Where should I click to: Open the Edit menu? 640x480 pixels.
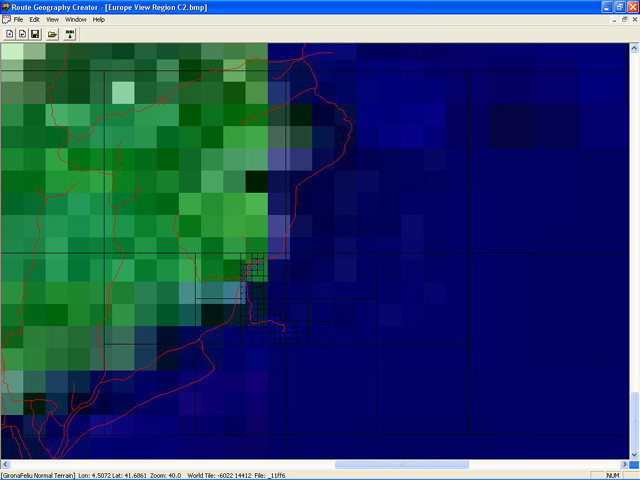[34, 19]
